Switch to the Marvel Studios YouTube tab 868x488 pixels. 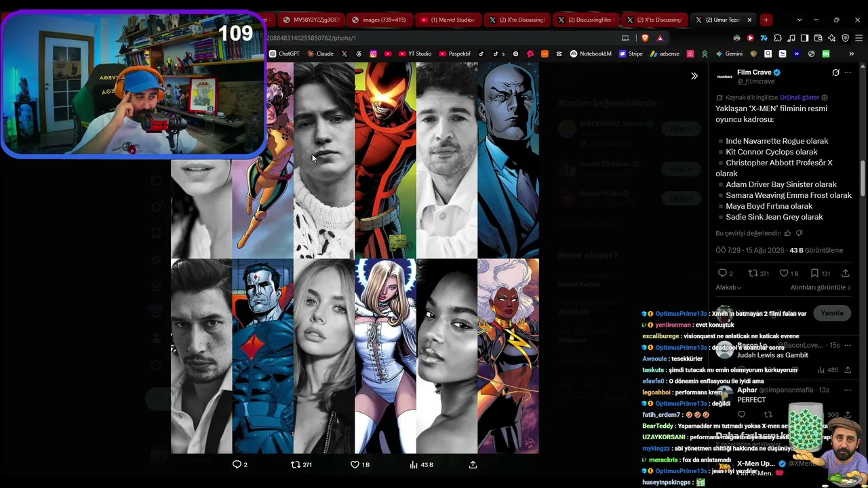[x=447, y=20]
